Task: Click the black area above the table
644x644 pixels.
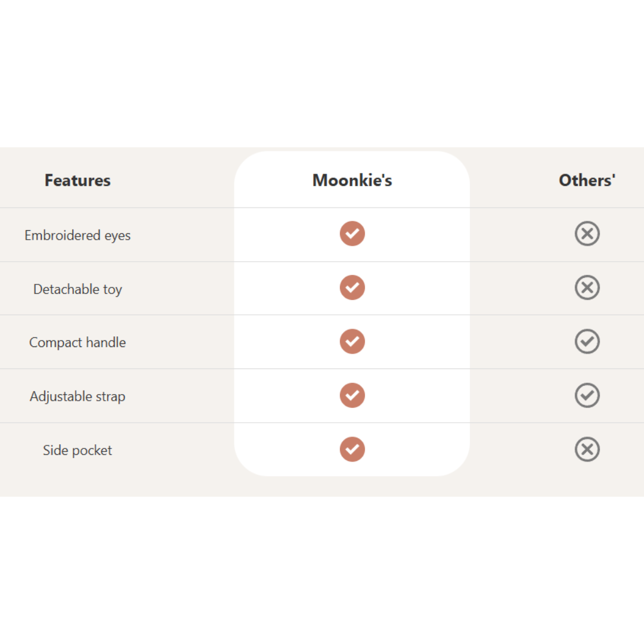Action: point(322,72)
